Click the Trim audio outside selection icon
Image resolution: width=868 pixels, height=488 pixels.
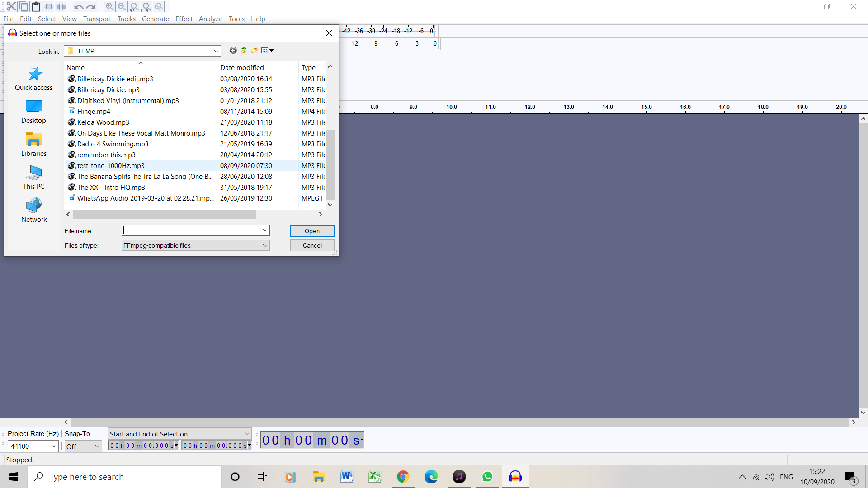(x=49, y=6)
